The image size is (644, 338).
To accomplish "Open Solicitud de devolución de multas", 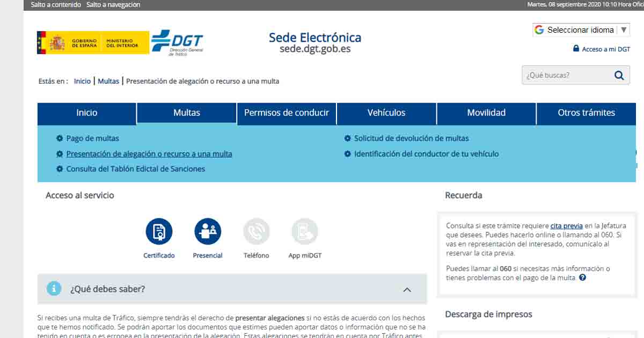I will (x=411, y=138).
